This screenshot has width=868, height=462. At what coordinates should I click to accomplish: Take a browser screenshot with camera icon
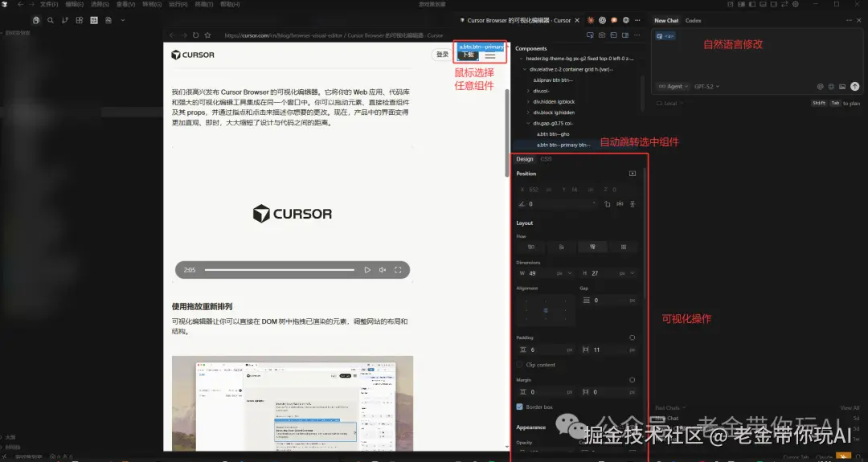coord(602,35)
